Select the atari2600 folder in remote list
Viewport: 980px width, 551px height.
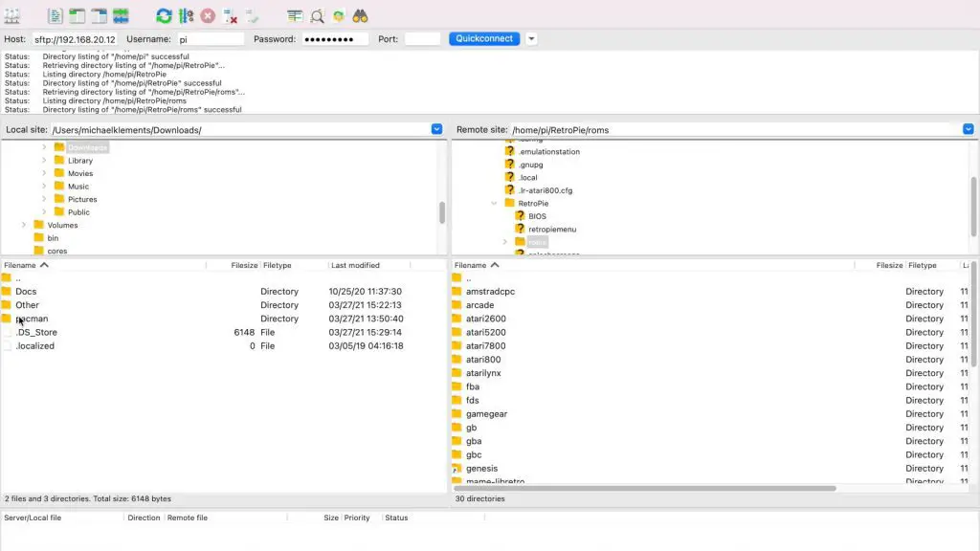485,319
